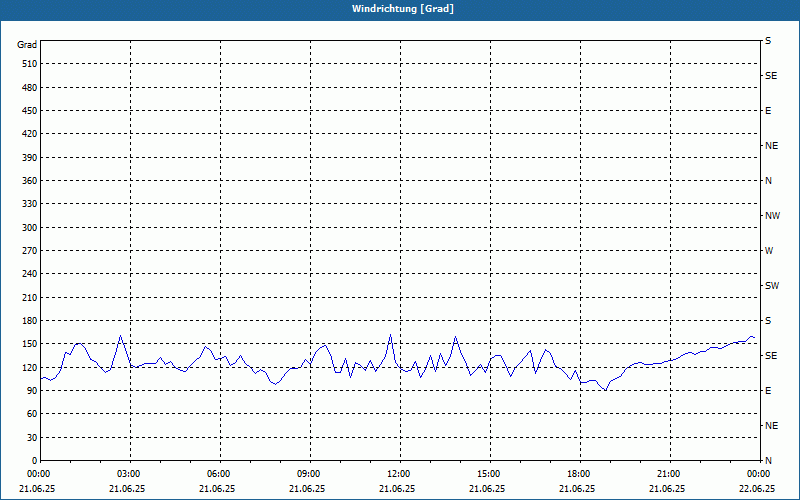Viewport: 800px width, 500px height.
Task: Select the 210 y-axis value
Action: click(x=30, y=297)
